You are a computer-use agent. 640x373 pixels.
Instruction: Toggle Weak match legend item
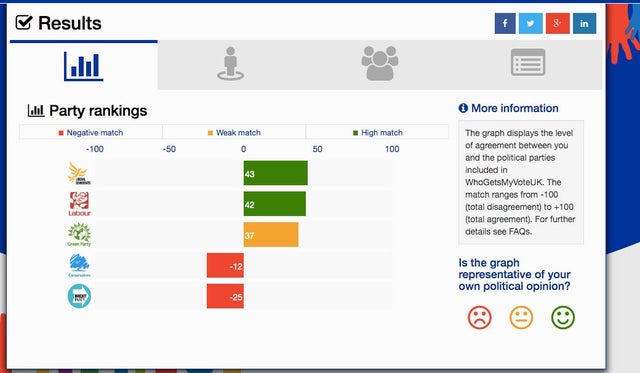click(234, 133)
